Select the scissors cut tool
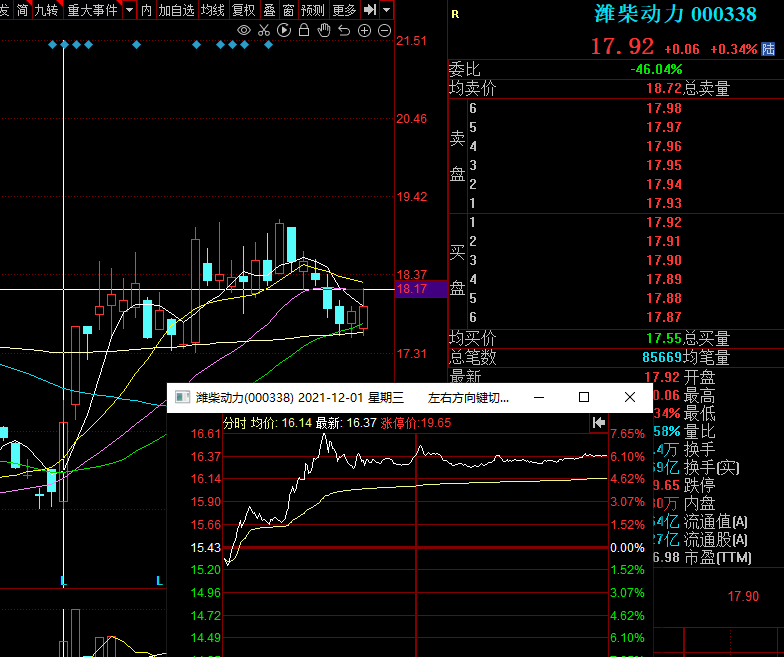This screenshot has height=657, width=784. point(264,30)
